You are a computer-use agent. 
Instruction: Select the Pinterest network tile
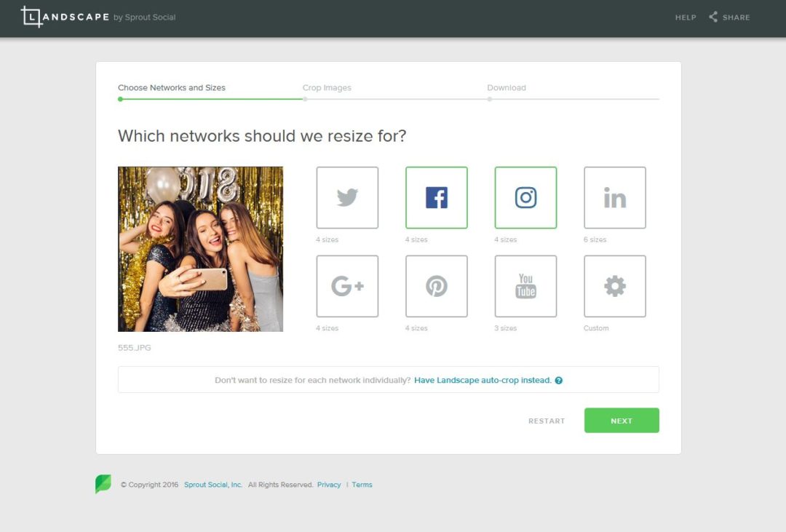436,286
